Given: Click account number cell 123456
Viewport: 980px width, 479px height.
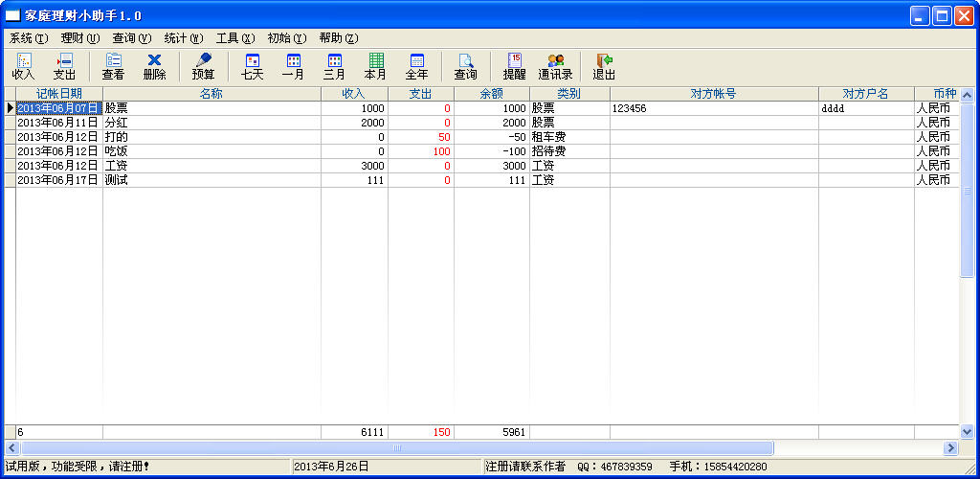Looking at the screenshot, I should tap(714, 108).
